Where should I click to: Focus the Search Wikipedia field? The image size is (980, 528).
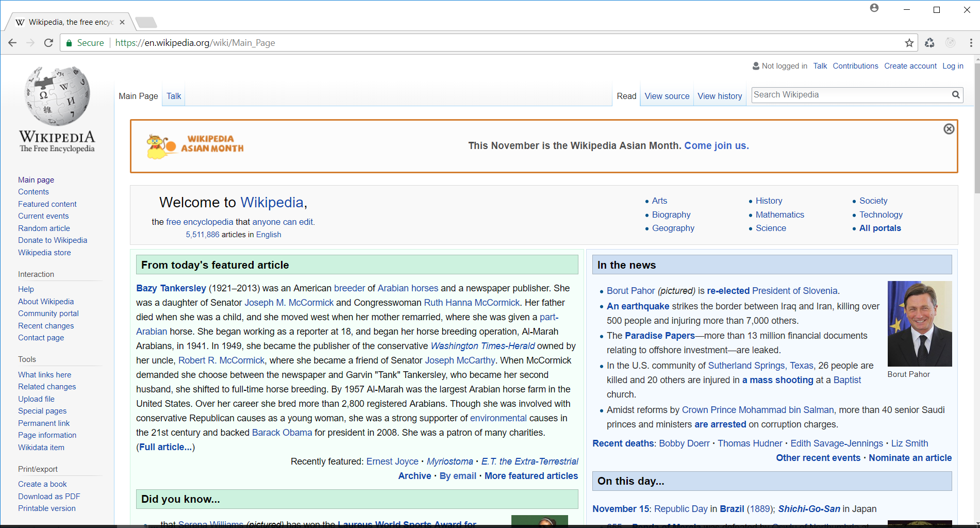pyautogui.click(x=851, y=95)
